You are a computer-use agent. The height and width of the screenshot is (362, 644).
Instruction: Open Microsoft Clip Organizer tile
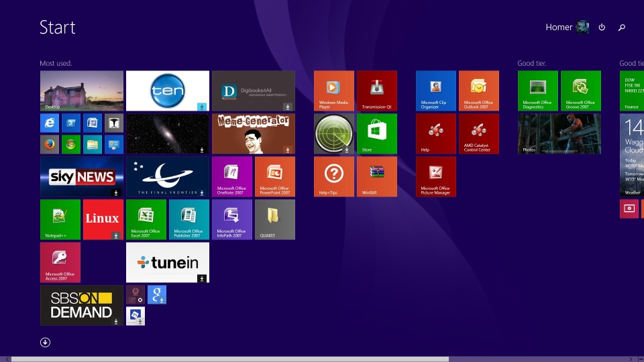436,90
